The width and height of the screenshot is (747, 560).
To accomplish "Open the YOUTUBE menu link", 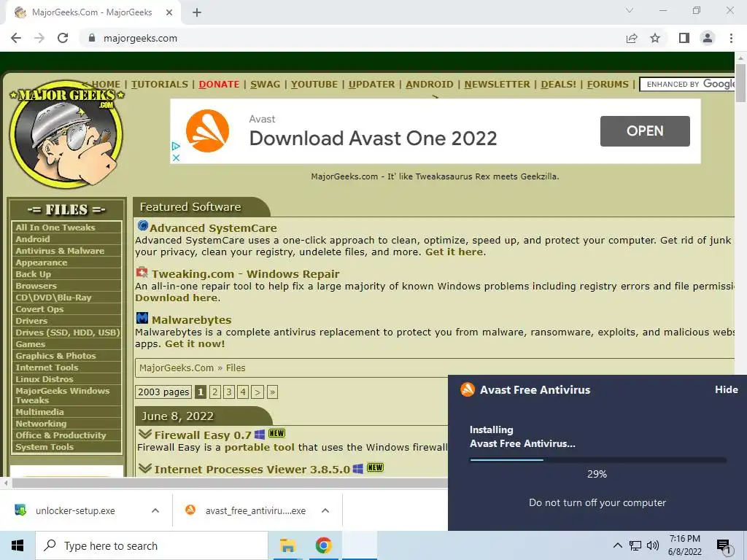I will click(314, 85).
